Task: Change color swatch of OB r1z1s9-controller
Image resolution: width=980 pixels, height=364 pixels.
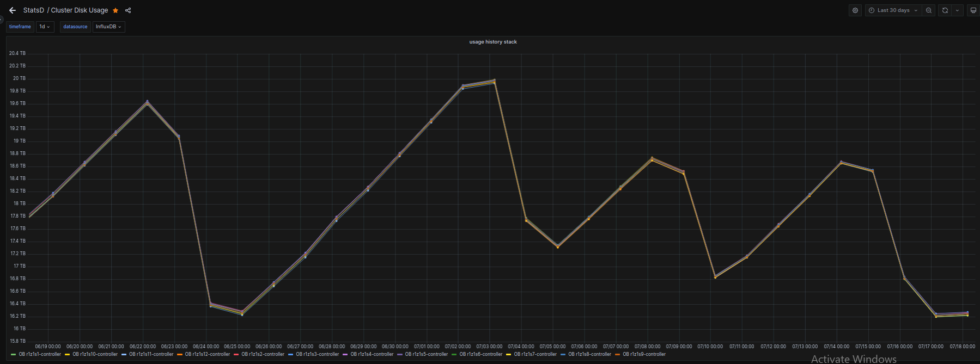Action: tap(618, 354)
